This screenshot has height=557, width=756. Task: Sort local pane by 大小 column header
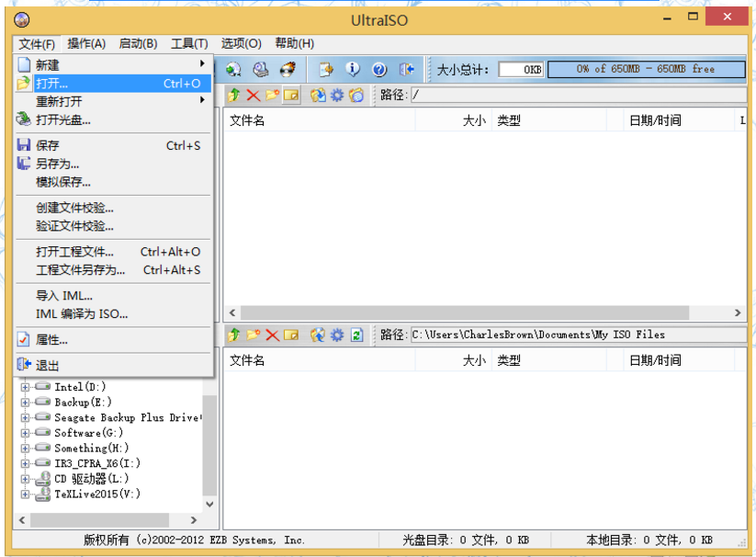[454, 360]
